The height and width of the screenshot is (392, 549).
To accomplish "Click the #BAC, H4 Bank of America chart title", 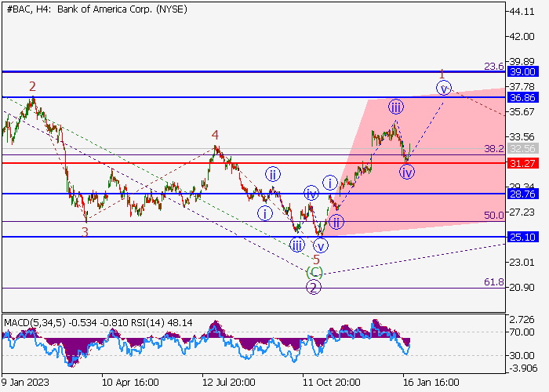I will tap(96, 9).
